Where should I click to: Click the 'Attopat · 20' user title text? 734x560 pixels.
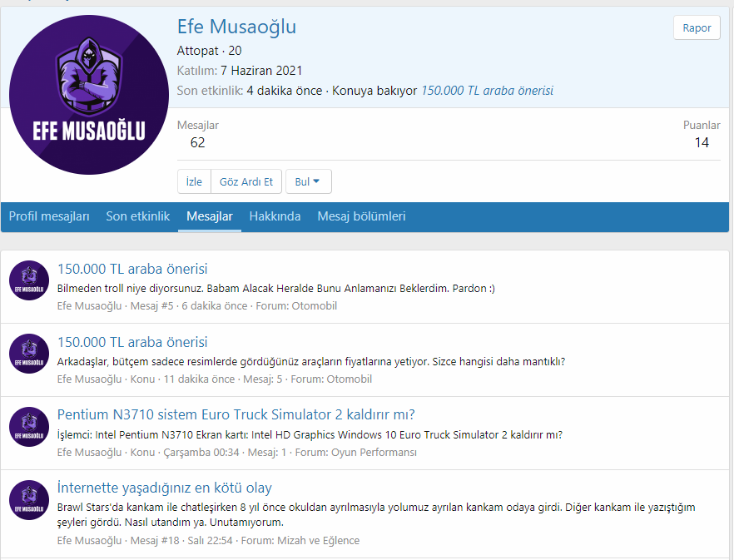point(209,51)
